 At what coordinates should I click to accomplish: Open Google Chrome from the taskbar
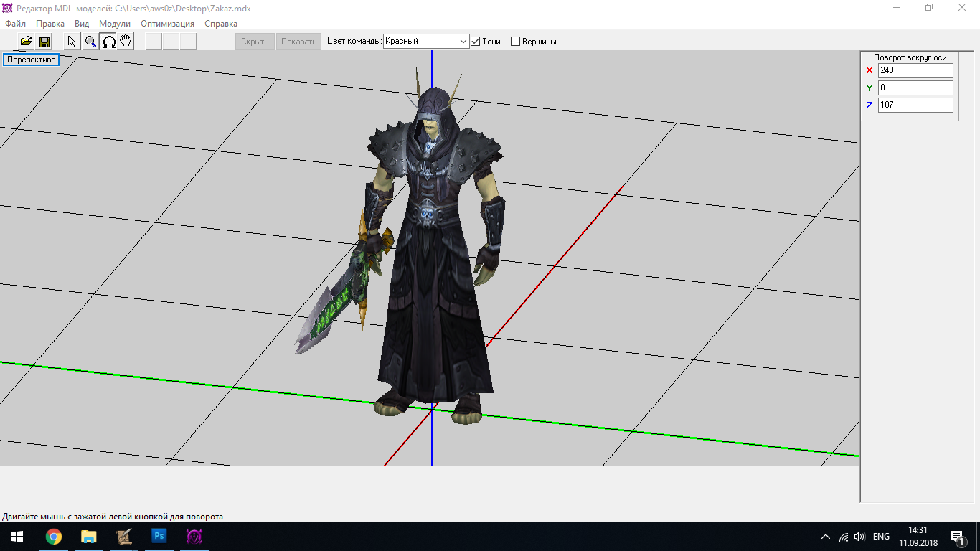(54, 536)
